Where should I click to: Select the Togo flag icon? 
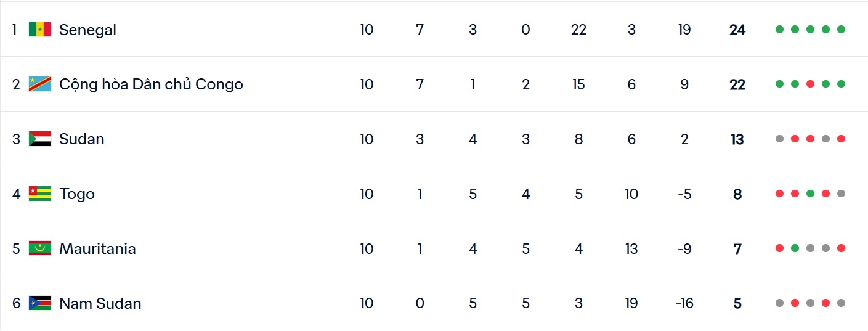pyautogui.click(x=40, y=194)
